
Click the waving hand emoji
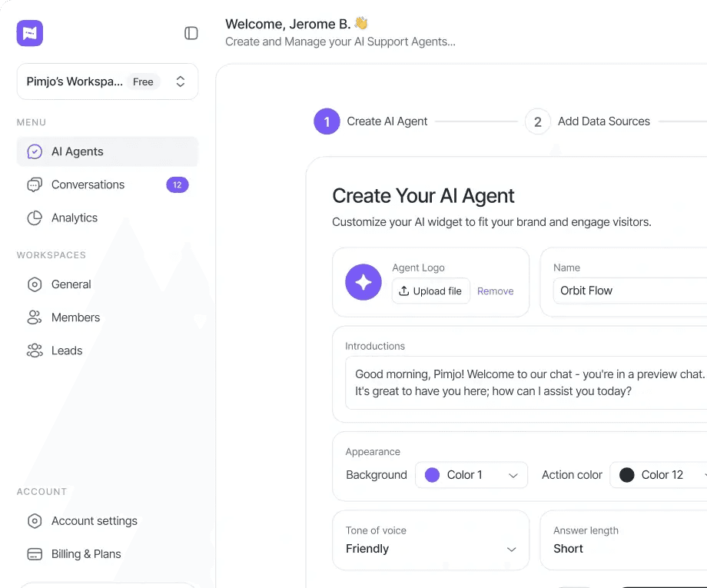pyautogui.click(x=361, y=23)
